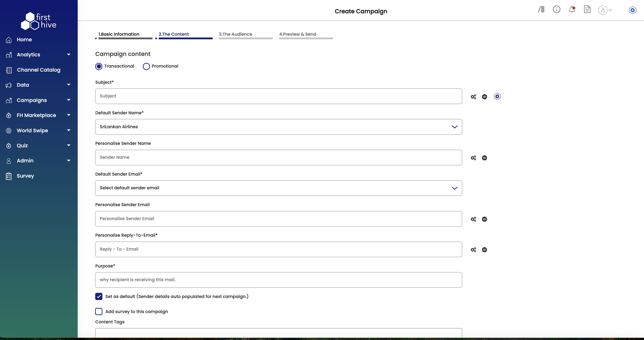
Task: Open the info circle icon in header
Action: (556, 9)
